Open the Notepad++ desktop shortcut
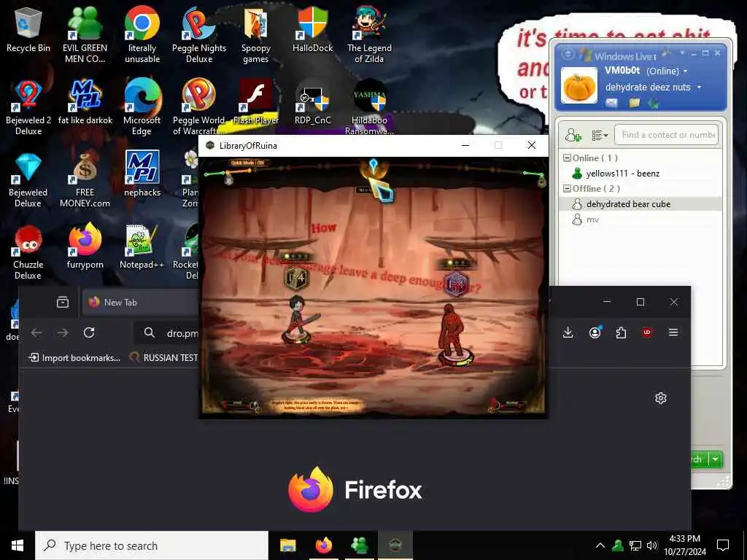 (x=142, y=246)
